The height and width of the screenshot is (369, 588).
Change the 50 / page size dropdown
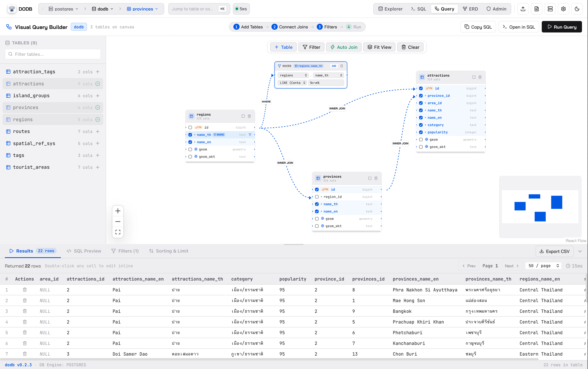click(x=543, y=266)
